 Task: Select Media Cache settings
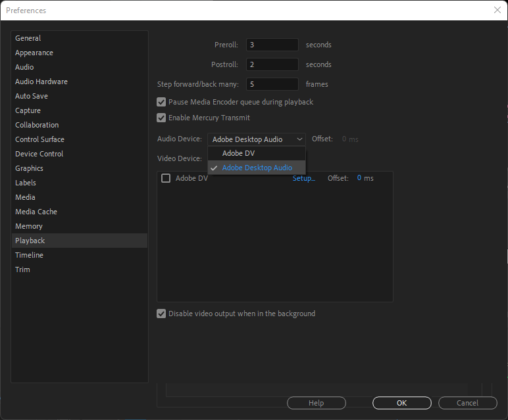tap(80, 212)
